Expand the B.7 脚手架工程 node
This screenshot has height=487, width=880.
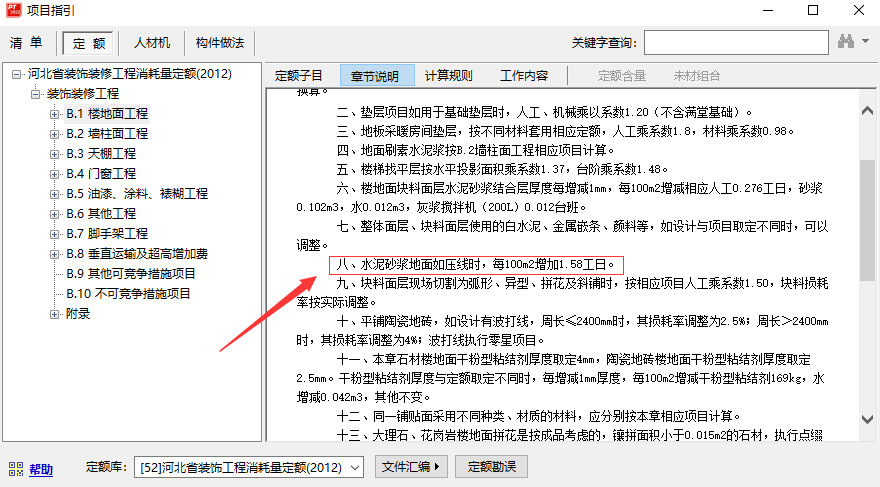(54, 234)
